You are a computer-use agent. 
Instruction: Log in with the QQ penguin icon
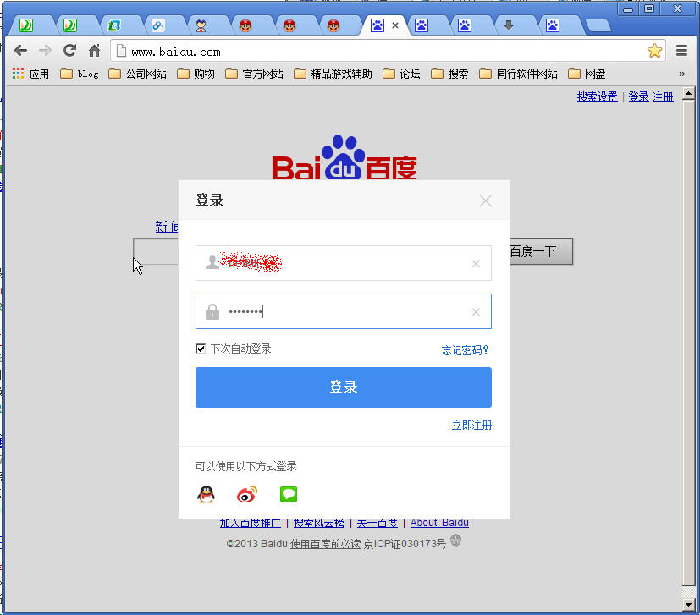[206, 494]
